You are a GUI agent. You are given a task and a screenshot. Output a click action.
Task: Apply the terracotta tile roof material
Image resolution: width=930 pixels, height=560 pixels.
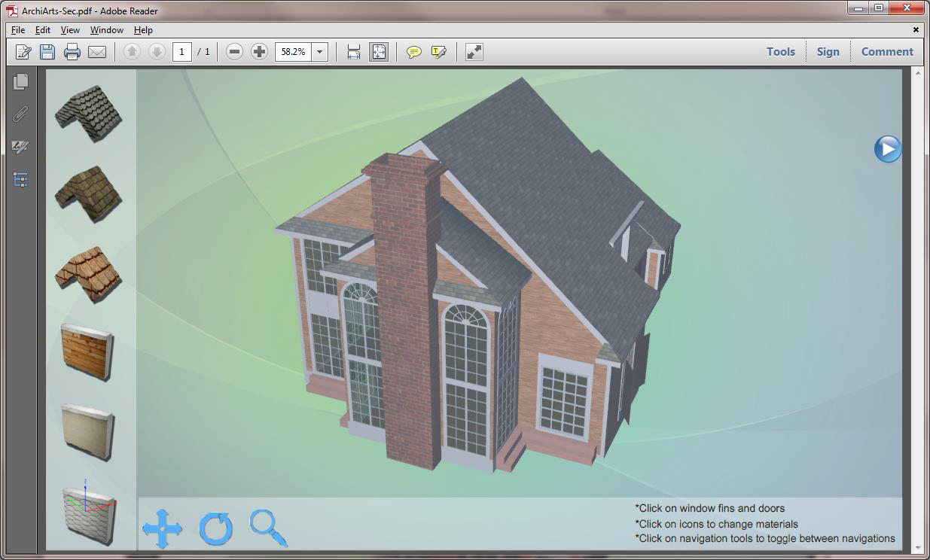pos(88,275)
